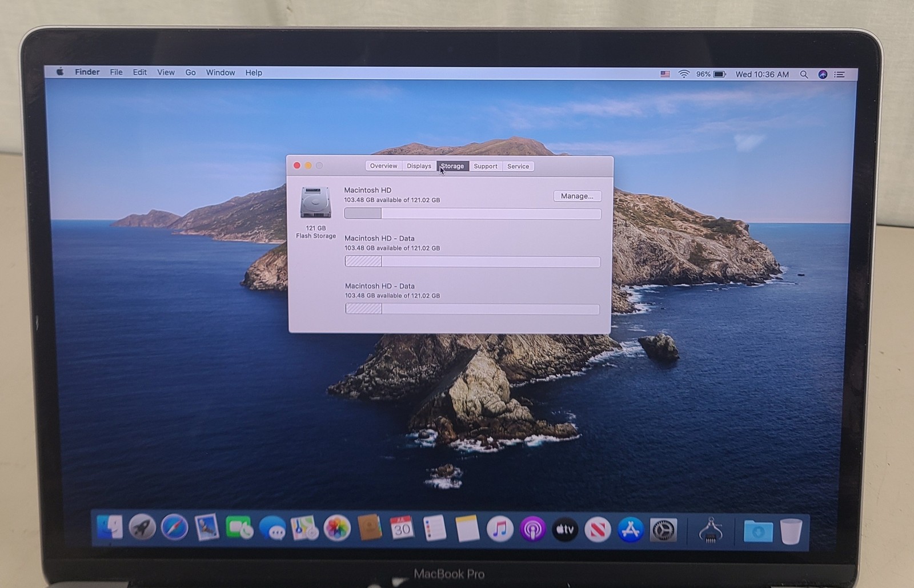Image resolution: width=914 pixels, height=588 pixels.
Task: Open the Window menu
Action: 221,73
